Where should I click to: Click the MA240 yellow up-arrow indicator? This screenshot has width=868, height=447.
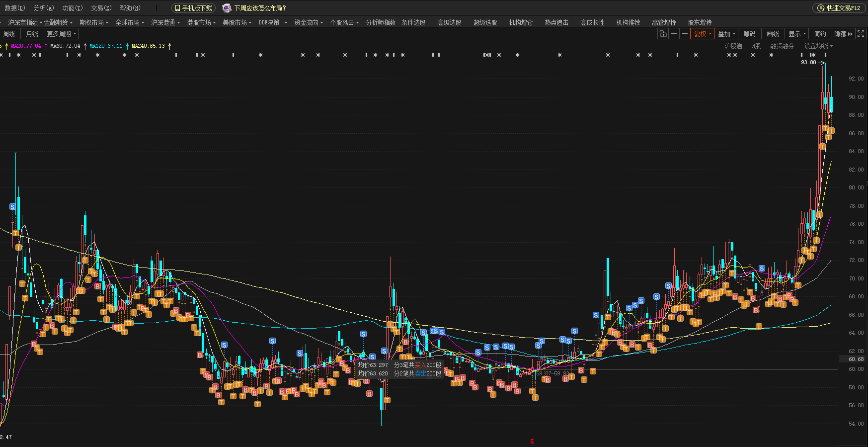pyautogui.click(x=170, y=46)
